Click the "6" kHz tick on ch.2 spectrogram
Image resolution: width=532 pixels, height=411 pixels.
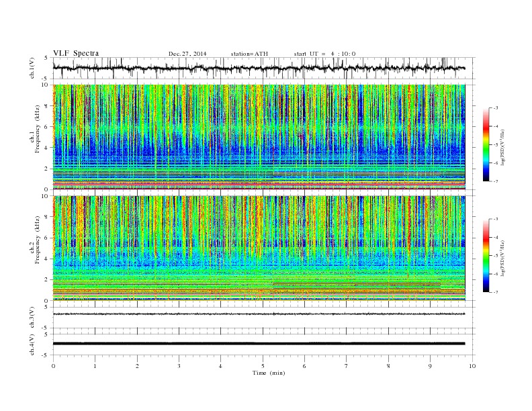(x=46, y=238)
